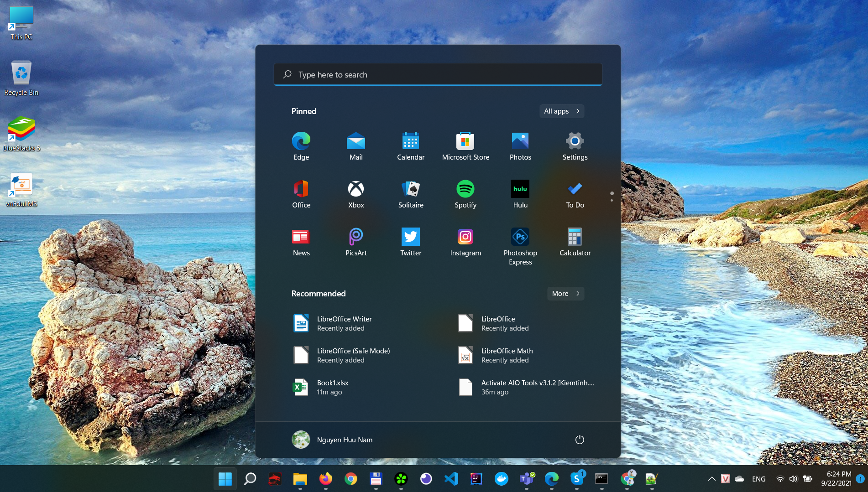Launch the Calculator app
Image resolution: width=868 pixels, height=492 pixels.
click(575, 242)
